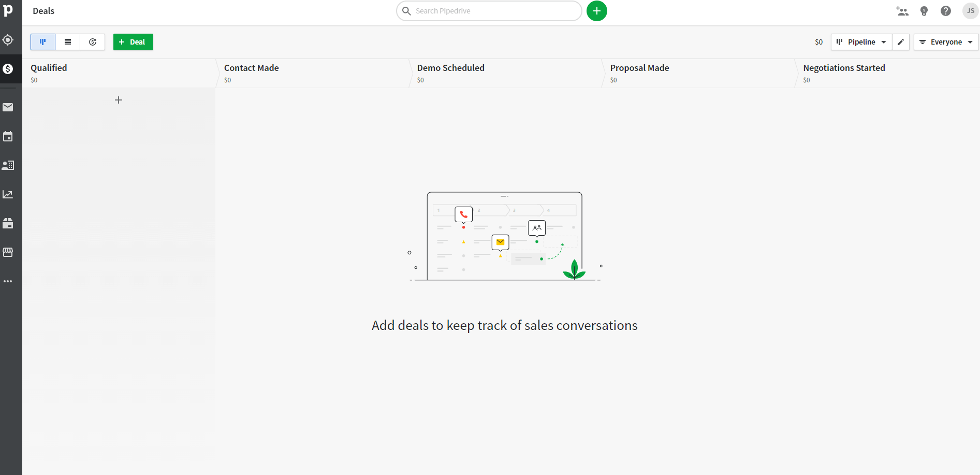This screenshot has height=475, width=980.
Task: Switch to the list view
Action: pos(68,42)
